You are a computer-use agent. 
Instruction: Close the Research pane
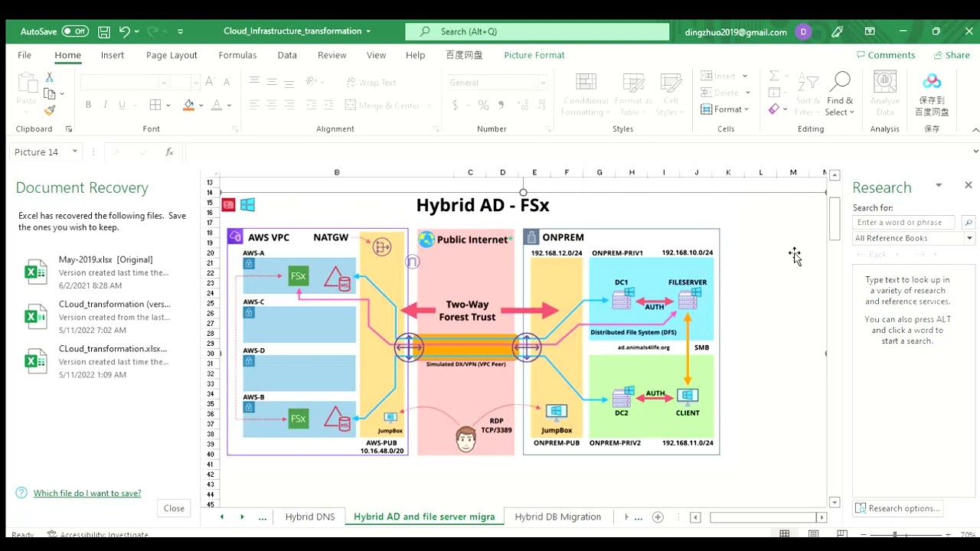968,185
